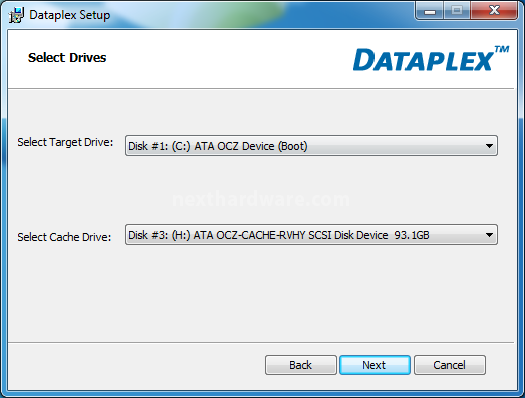Open the Select Target Drive dropdown
525x398 pixels.
coord(311,146)
